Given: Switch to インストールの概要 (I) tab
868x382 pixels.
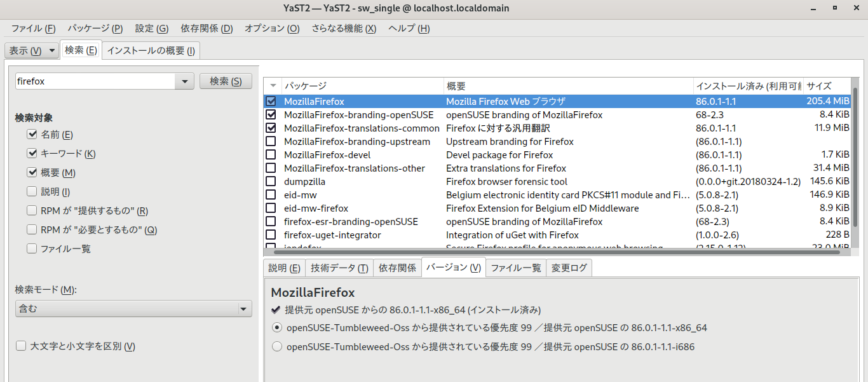Looking at the screenshot, I should [151, 50].
